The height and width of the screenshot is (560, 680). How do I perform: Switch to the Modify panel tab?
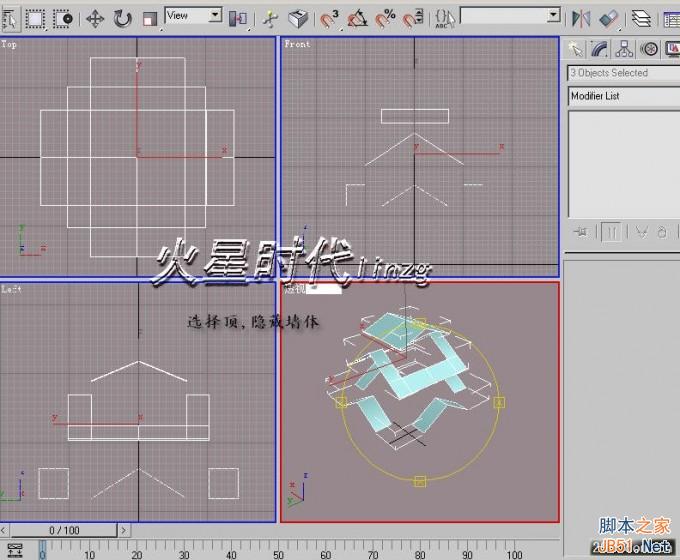coord(600,49)
